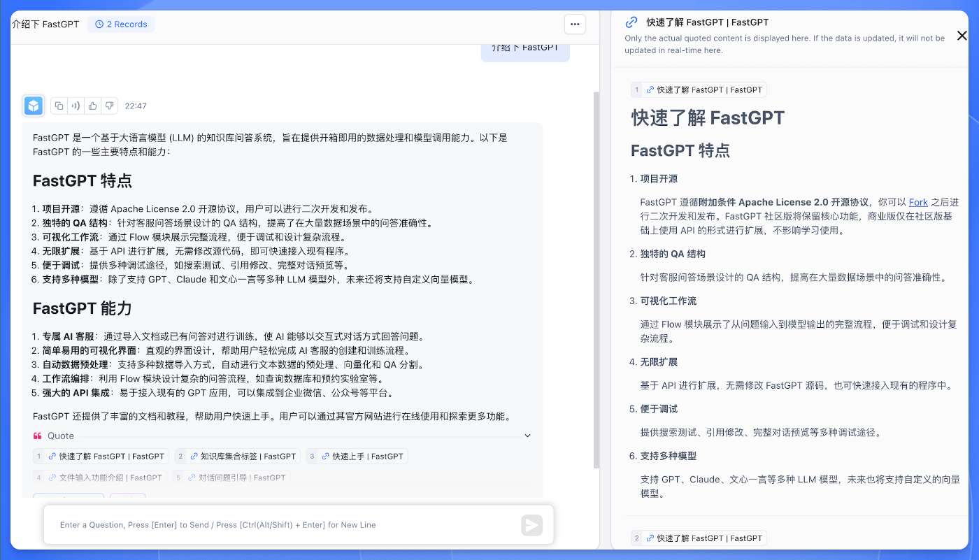Click the send arrow button in the input box
This screenshot has width=979, height=560.
[x=531, y=525]
